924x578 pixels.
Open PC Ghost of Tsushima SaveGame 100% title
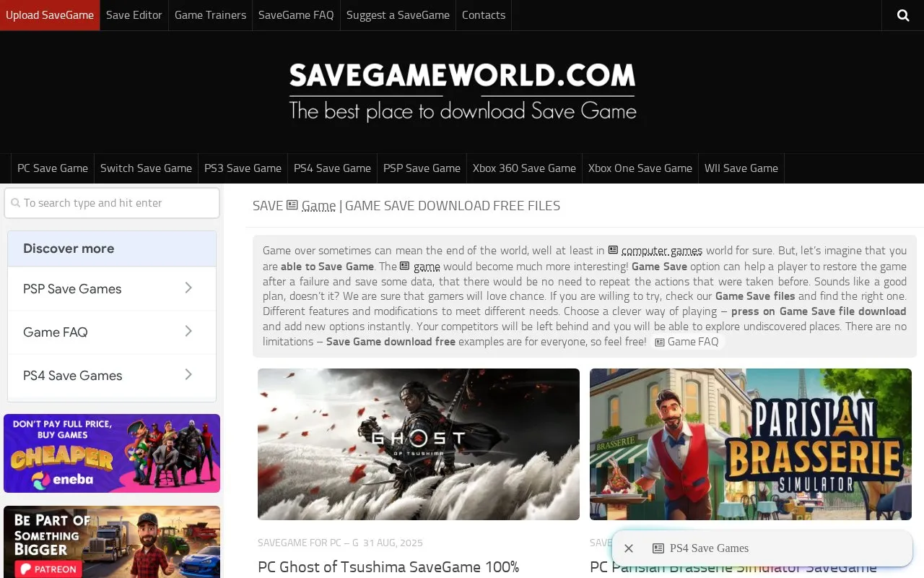pyautogui.click(x=388, y=567)
